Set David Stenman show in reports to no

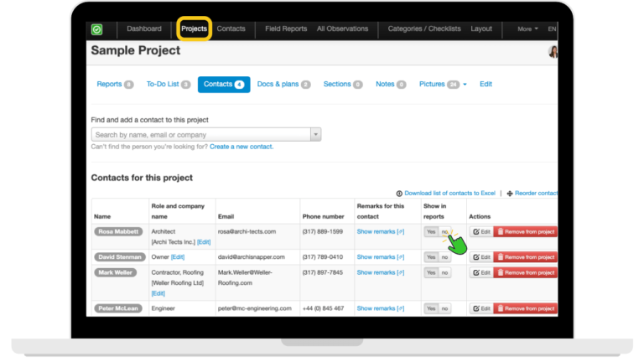pos(444,257)
